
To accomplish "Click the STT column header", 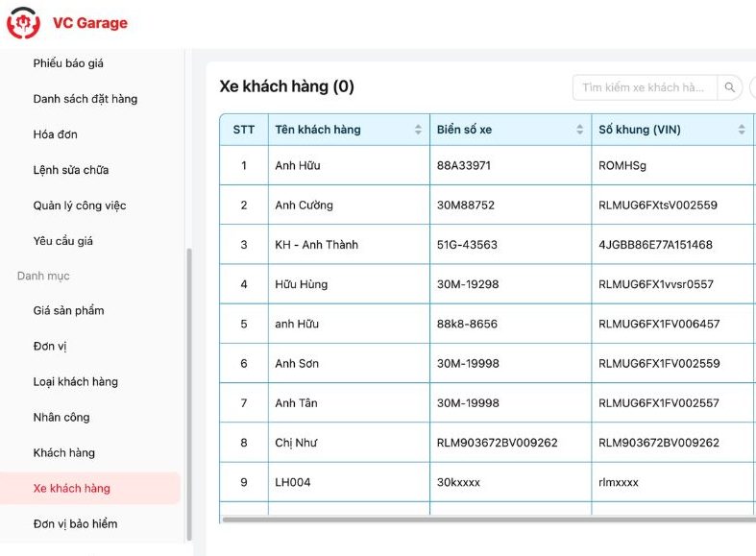I will point(243,130).
